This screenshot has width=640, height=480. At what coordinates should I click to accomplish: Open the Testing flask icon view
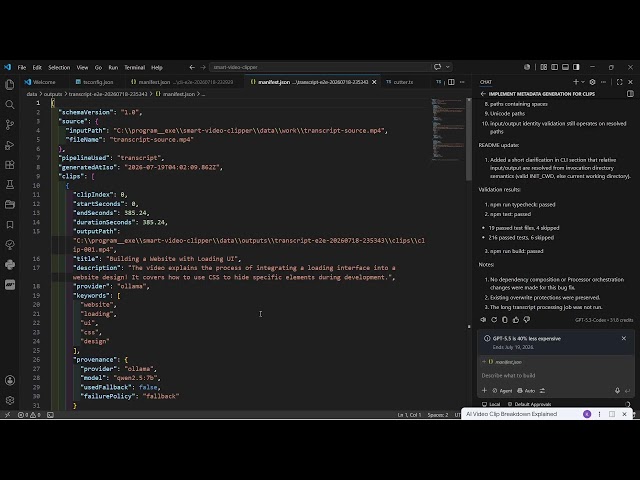point(10,184)
